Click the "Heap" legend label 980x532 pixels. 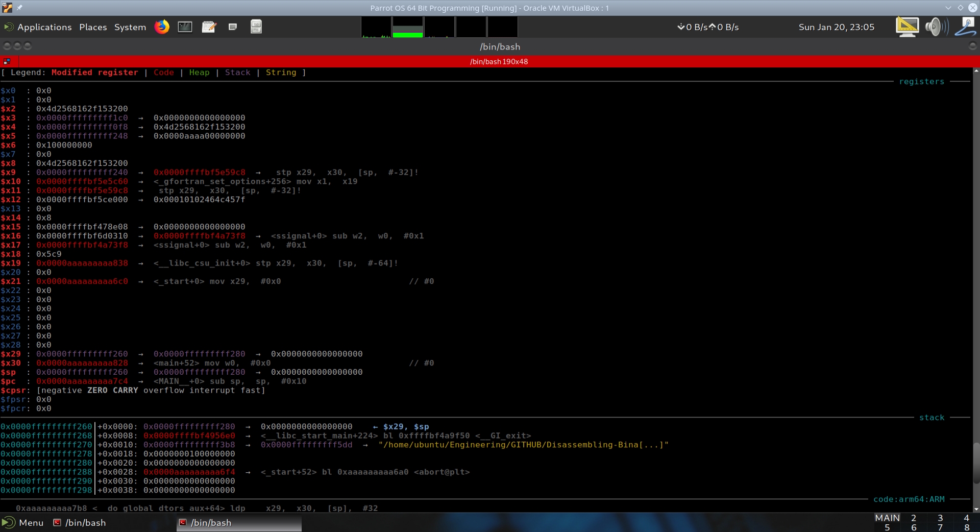(199, 72)
